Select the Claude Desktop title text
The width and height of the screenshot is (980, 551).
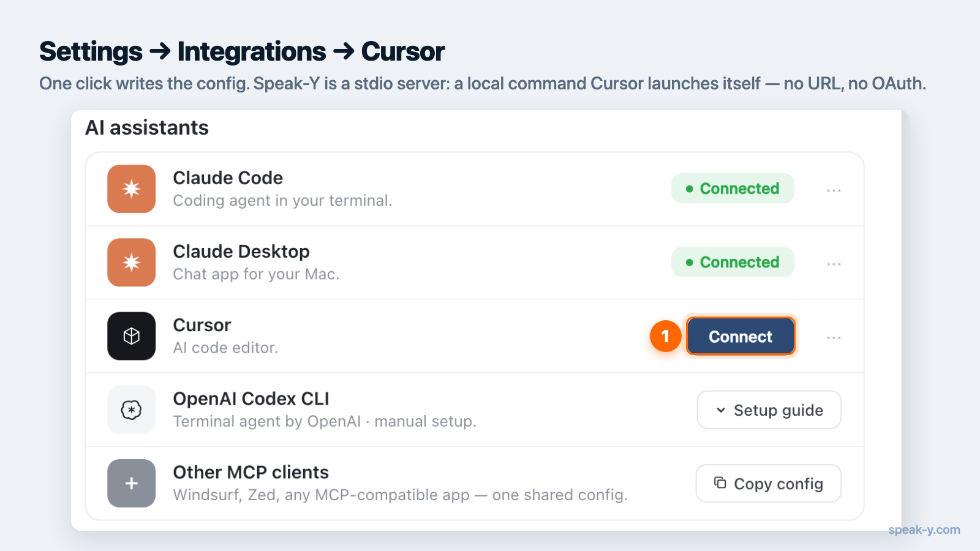(241, 251)
